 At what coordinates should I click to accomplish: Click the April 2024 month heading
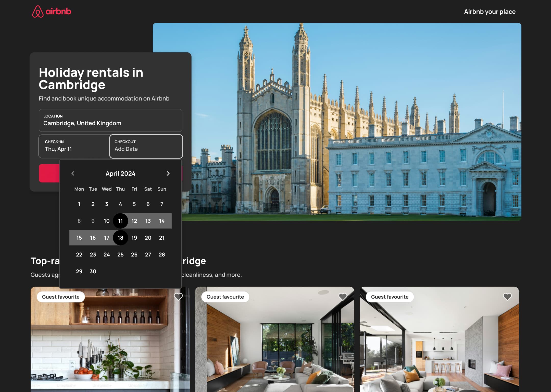(x=120, y=174)
